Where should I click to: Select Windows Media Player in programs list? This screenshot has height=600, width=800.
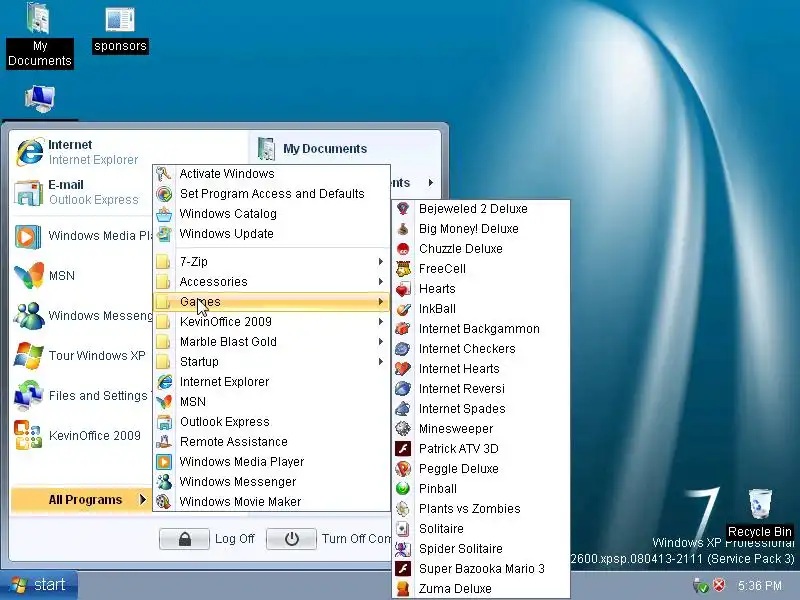(x=271, y=462)
